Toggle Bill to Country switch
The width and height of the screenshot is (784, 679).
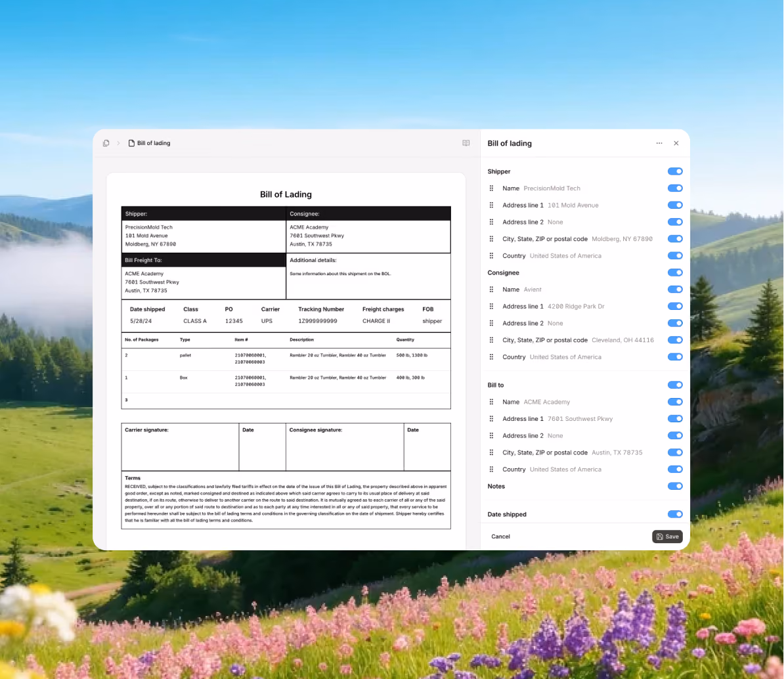coord(675,470)
